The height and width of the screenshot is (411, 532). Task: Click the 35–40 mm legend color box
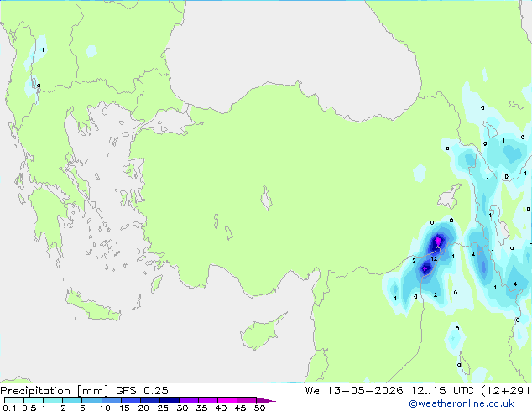click(x=208, y=400)
